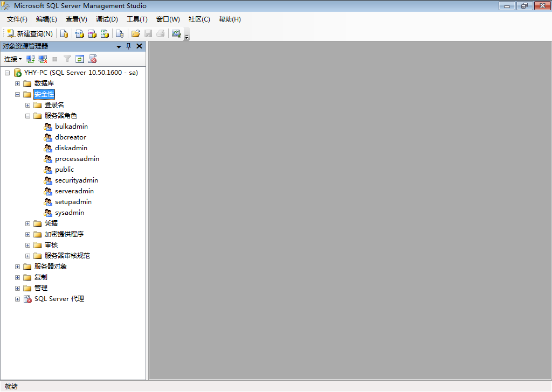Click the Analysis Services XMLA query icon

tap(105, 33)
